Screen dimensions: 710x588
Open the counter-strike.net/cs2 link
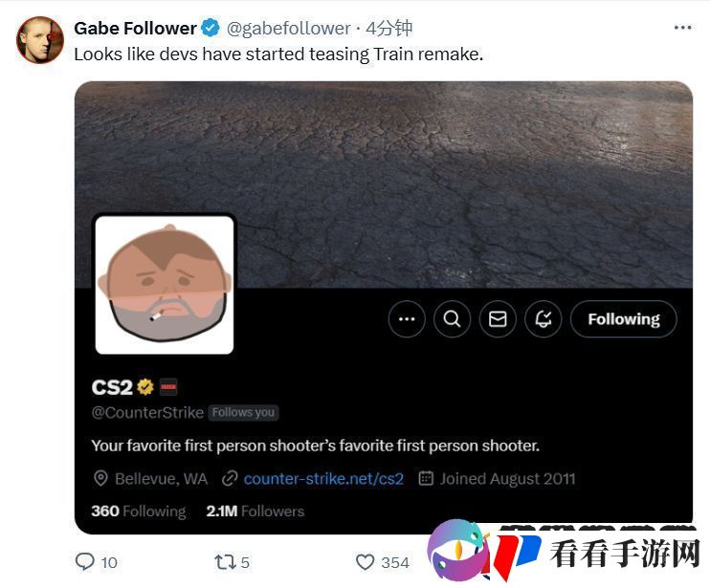[323, 479]
